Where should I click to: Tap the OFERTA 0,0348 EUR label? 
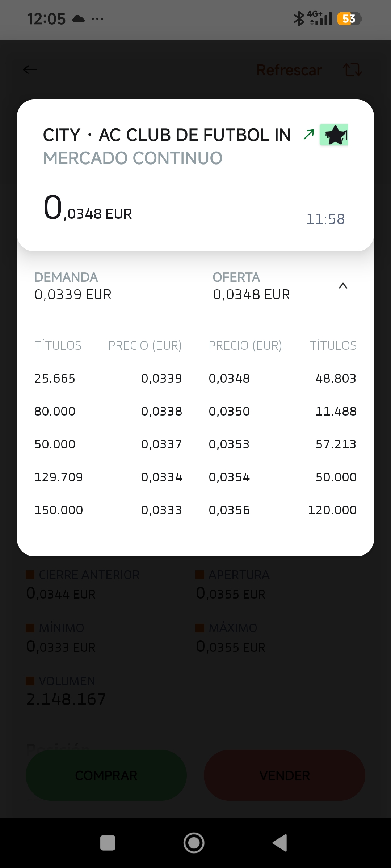click(x=252, y=286)
